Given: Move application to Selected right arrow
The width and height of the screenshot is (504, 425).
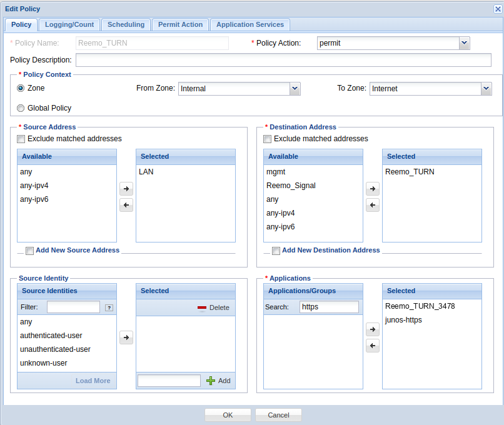Looking at the screenshot, I should click(373, 329).
